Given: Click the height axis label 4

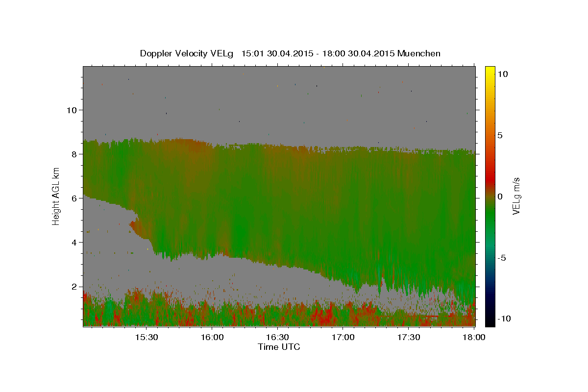Looking at the screenshot, I should coord(74,242).
